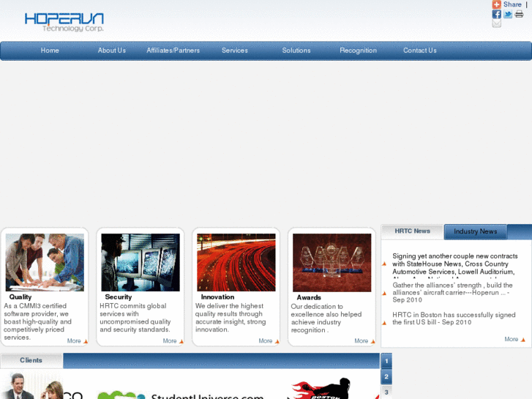
Task: Click the Innovation card traffic photo
Action: [236, 262]
